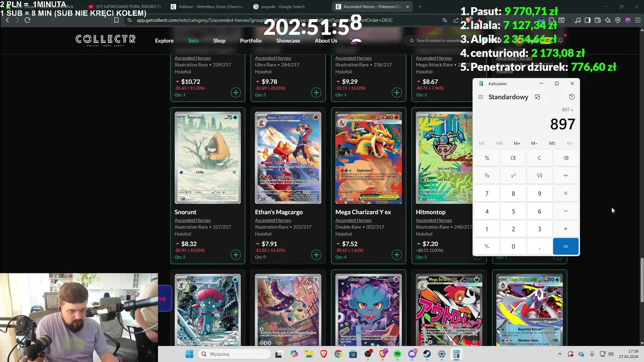Toggle Calculator keep-on-top mode
Screen dimensions: 644x362
point(537,97)
